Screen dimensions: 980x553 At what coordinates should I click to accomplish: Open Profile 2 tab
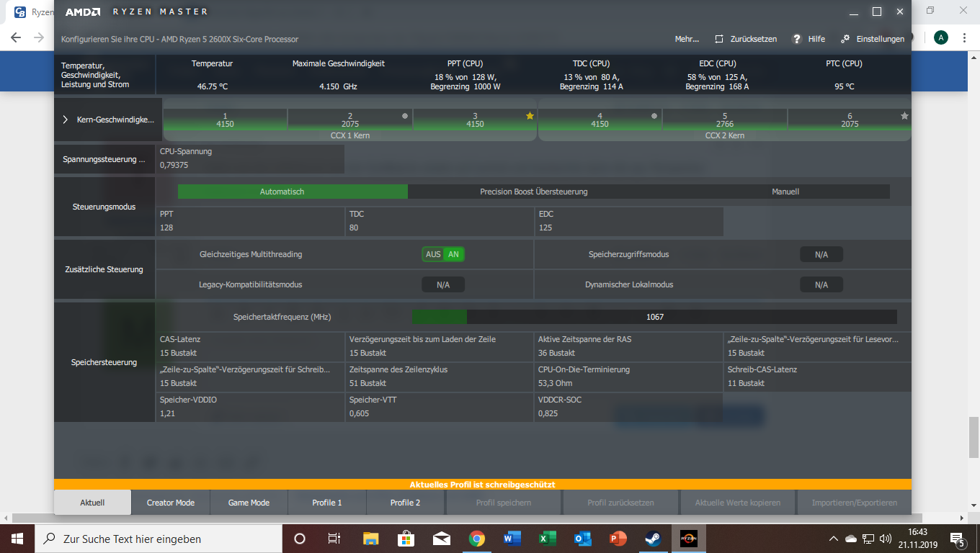coord(405,503)
